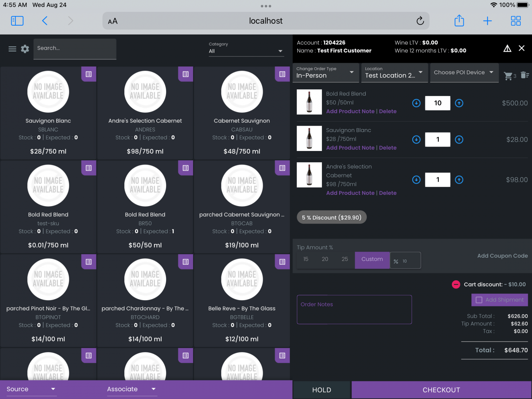Delete Bold Red Blend from cart
The height and width of the screenshot is (399, 532).
coord(388,111)
